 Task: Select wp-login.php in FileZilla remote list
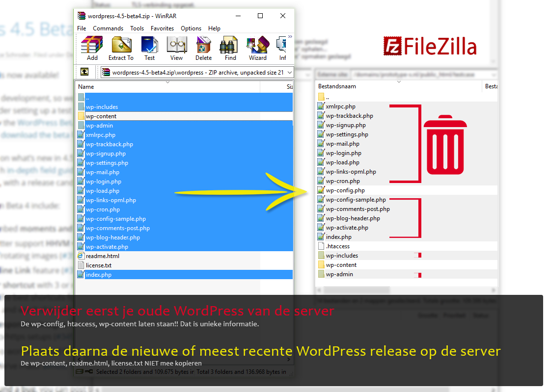click(407, 153)
